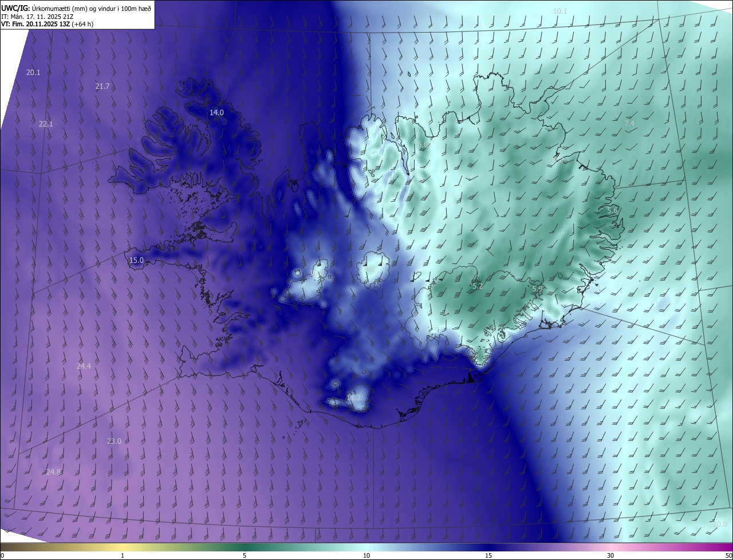Viewport: 733px width, 560px height.
Task: Click the 11.2 value on the southern glacier
Action: tap(354, 397)
